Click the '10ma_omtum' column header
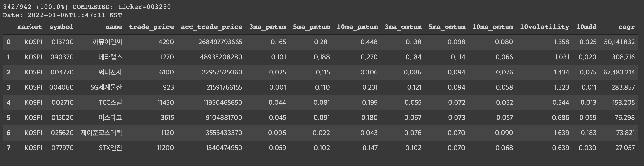Screen dimensions: 644x166 coord(492,27)
